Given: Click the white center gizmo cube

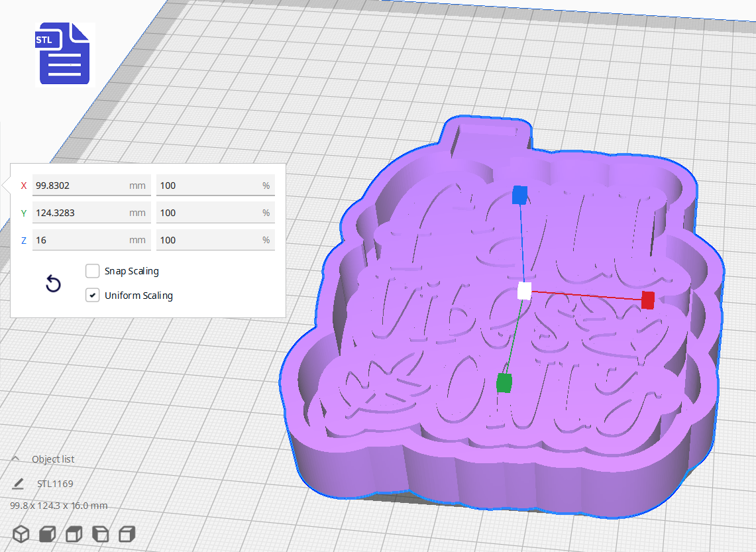Looking at the screenshot, I should coord(523,290).
